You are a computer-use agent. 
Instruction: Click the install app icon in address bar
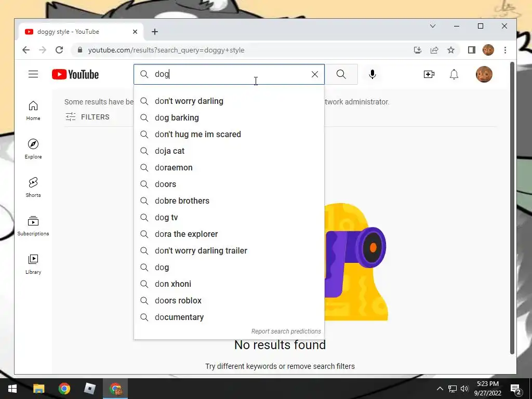[x=418, y=50]
